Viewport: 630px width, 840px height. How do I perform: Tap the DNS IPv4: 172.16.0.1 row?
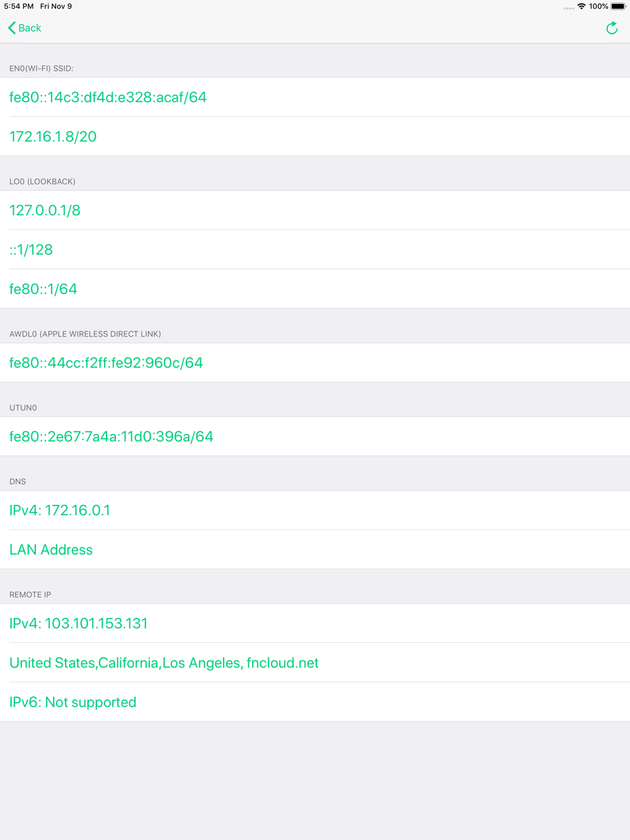[x=60, y=510]
